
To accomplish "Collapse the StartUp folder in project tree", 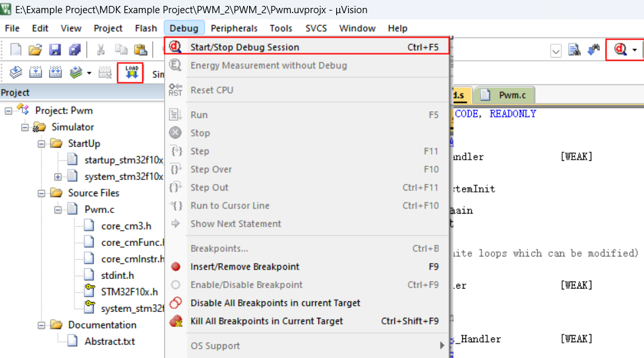I will (x=42, y=144).
